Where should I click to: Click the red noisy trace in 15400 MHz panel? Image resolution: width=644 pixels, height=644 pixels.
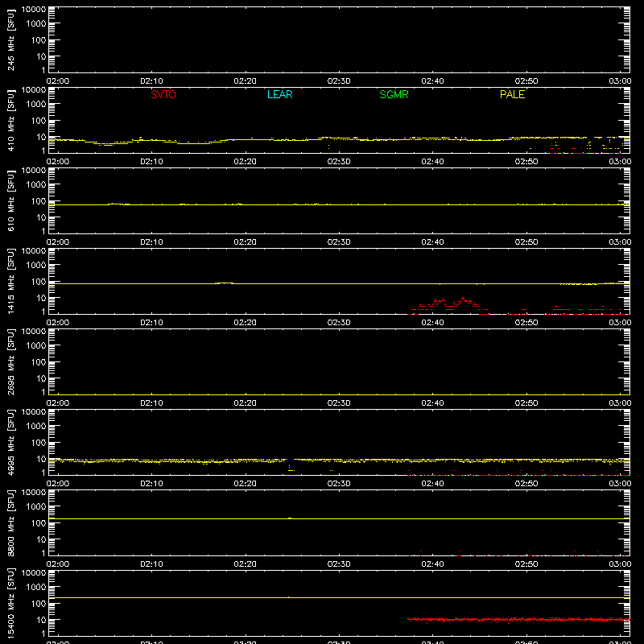pos(518,619)
